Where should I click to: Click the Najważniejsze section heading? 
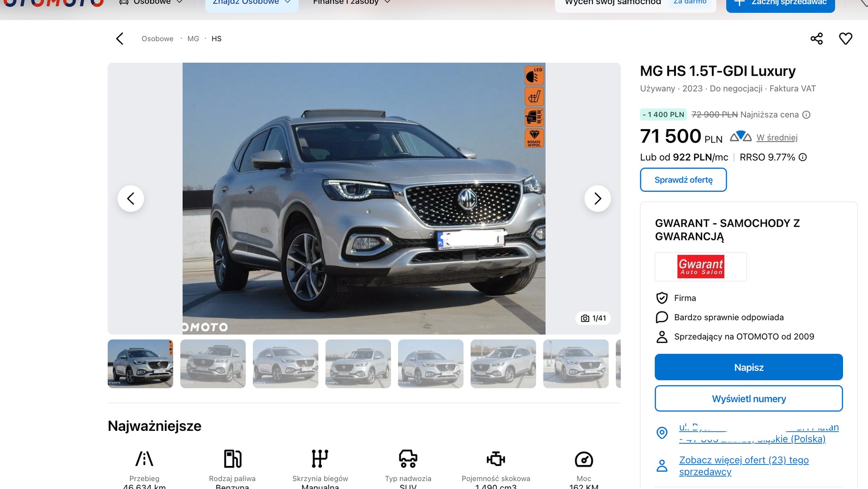click(x=154, y=426)
